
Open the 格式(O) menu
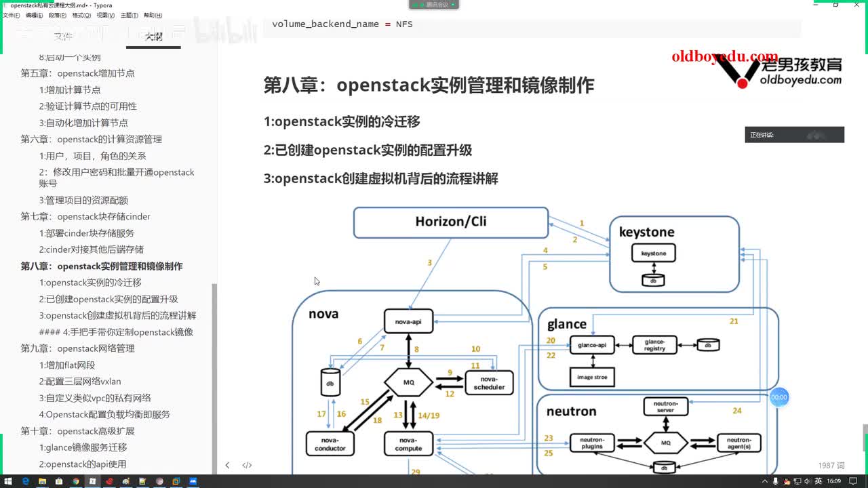point(81,15)
